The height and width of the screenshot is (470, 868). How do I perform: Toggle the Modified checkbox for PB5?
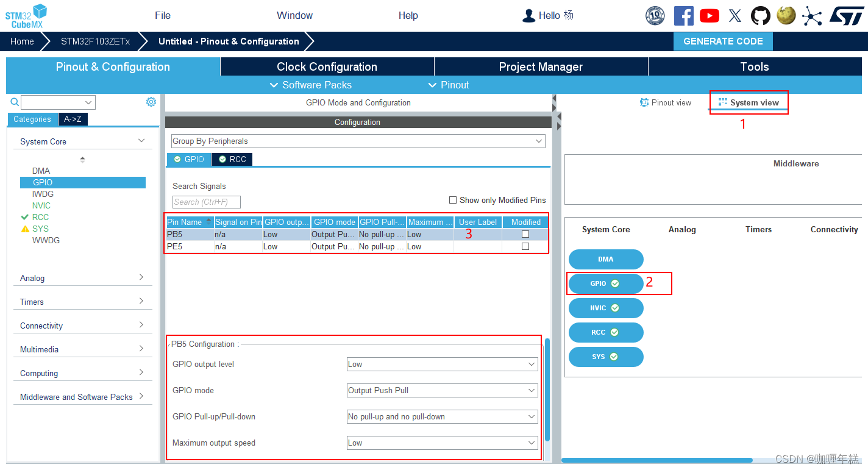coord(525,234)
